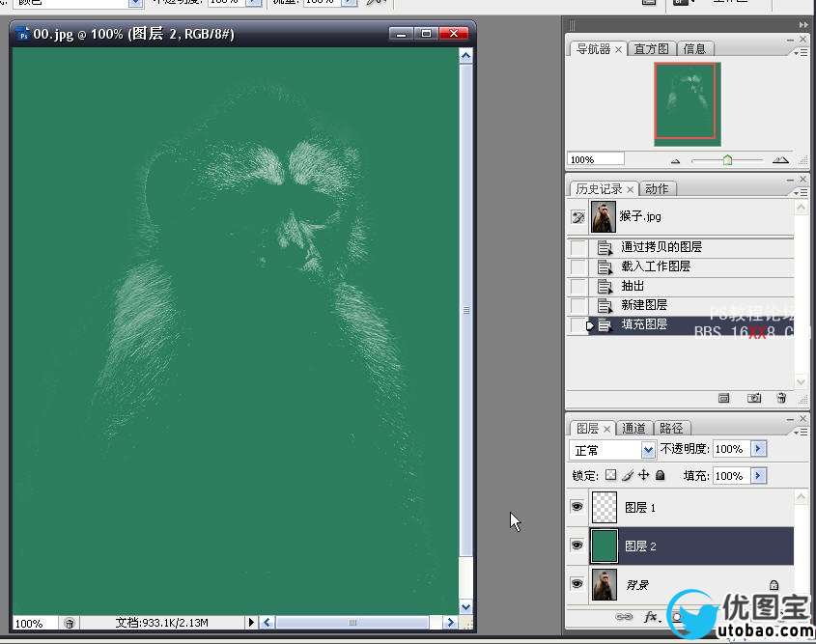Toggle history brush source box for 抽出
The width and height of the screenshot is (816, 644).
coord(577,286)
